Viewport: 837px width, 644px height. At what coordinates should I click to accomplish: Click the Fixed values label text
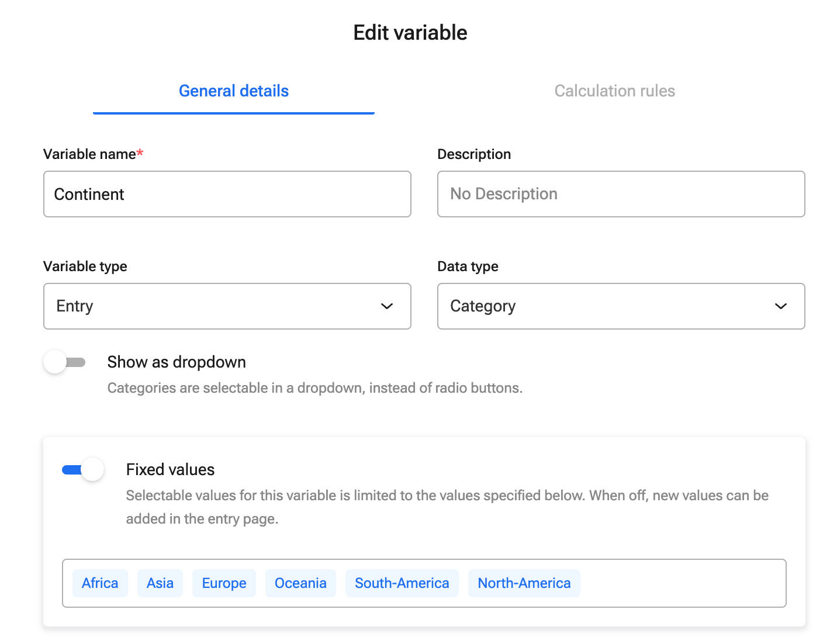point(170,470)
